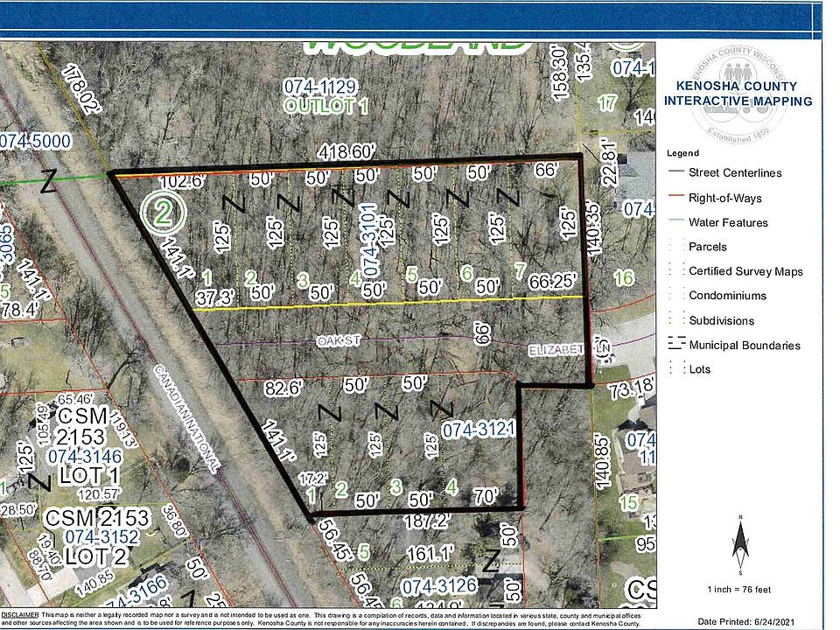Select the 'Lots' legend label

click(700, 369)
